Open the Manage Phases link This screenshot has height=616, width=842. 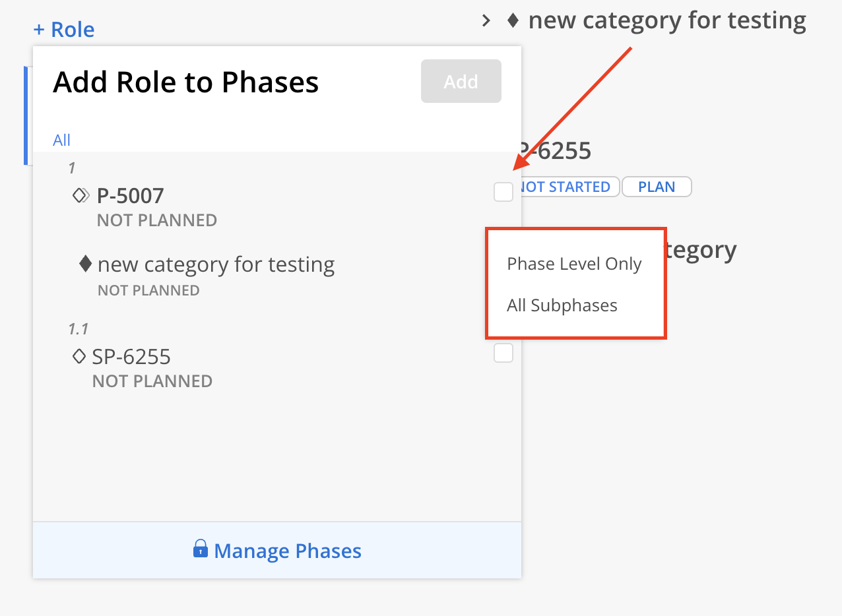coord(288,551)
